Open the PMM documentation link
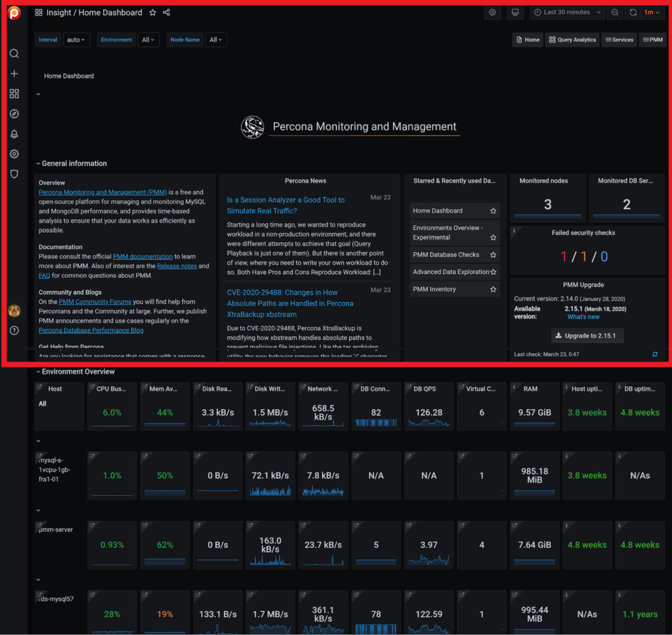The width and height of the screenshot is (672, 635). tap(142, 256)
